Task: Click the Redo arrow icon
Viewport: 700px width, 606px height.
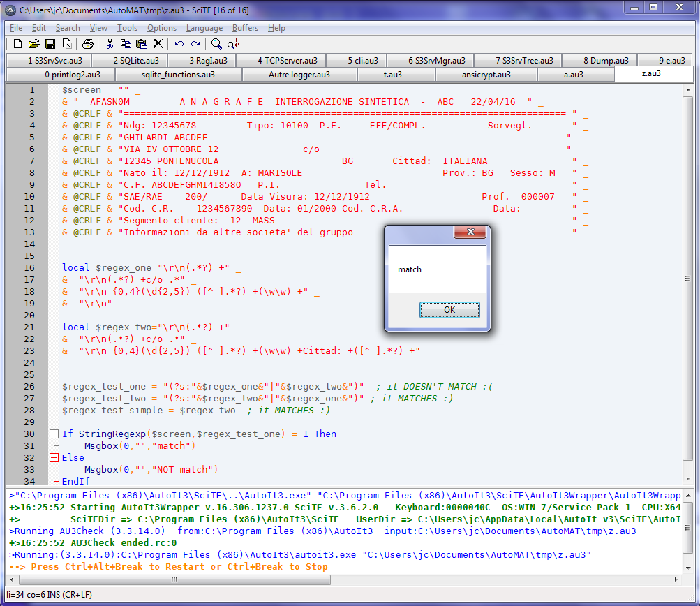Action: coord(195,44)
